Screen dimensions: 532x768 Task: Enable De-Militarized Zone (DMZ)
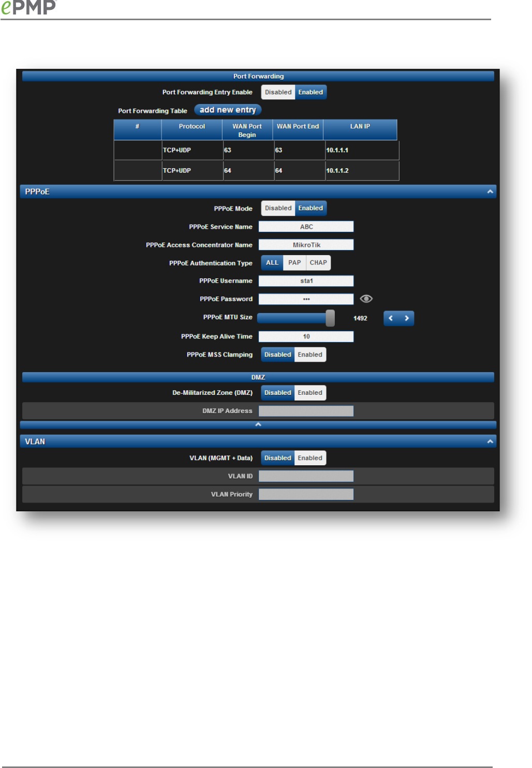[x=310, y=393]
